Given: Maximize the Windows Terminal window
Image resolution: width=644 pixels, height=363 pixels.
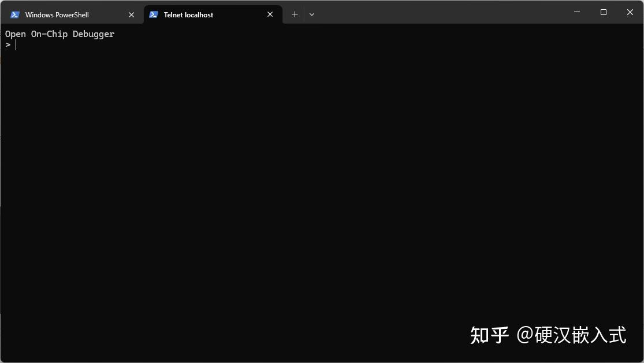Looking at the screenshot, I should [x=603, y=12].
